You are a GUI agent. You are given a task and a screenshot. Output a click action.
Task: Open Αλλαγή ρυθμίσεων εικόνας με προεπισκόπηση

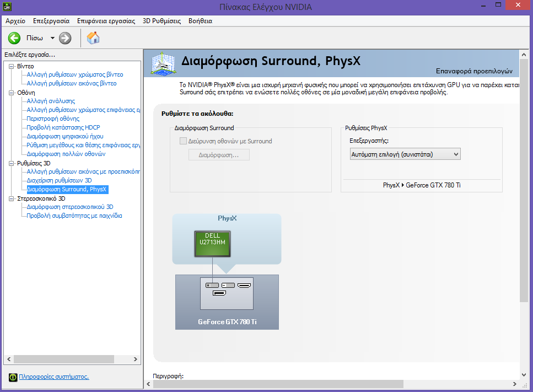[83, 171]
